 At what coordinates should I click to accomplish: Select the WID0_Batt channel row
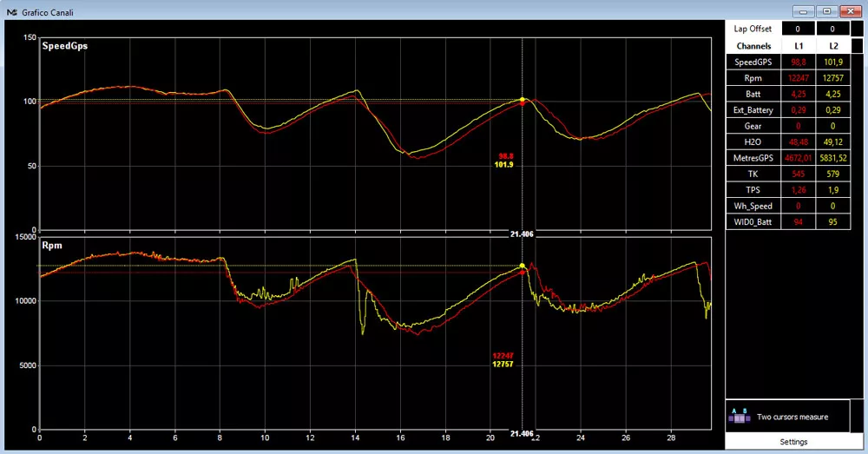(788, 222)
